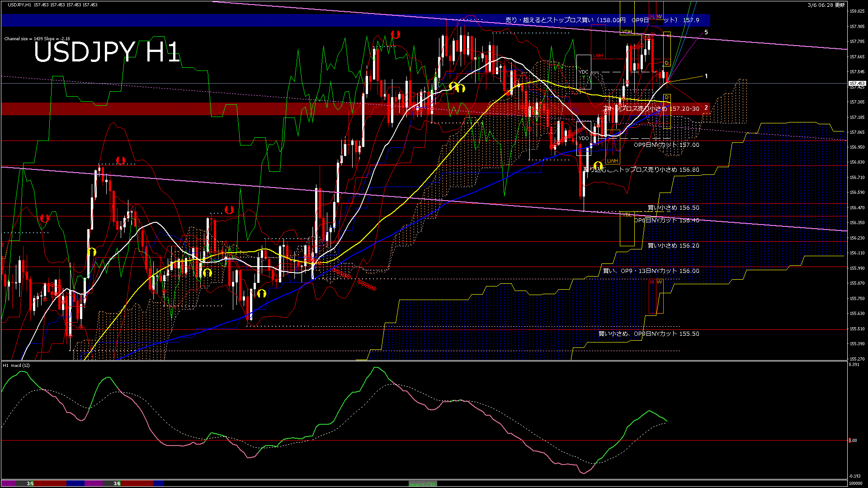Toggle the macd ON button
The height and width of the screenshot is (488, 868).
(423, 484)
